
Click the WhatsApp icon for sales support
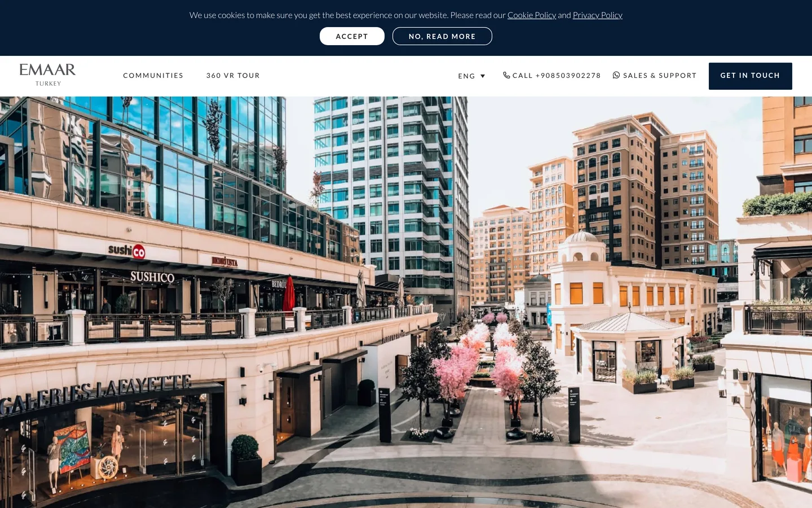click(x=616, y=75)
